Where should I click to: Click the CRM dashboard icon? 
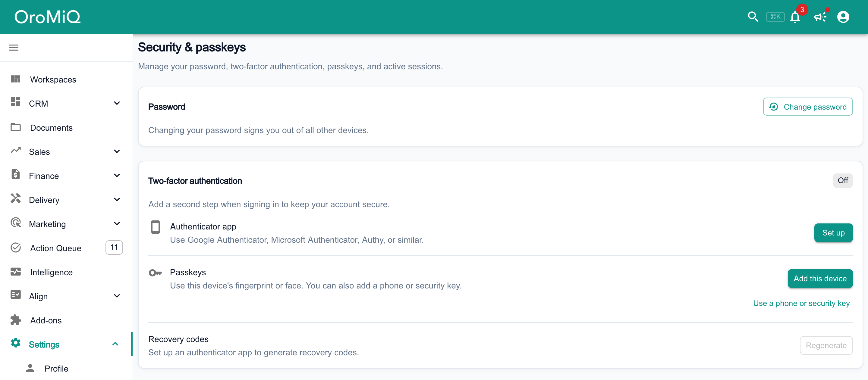15,102
